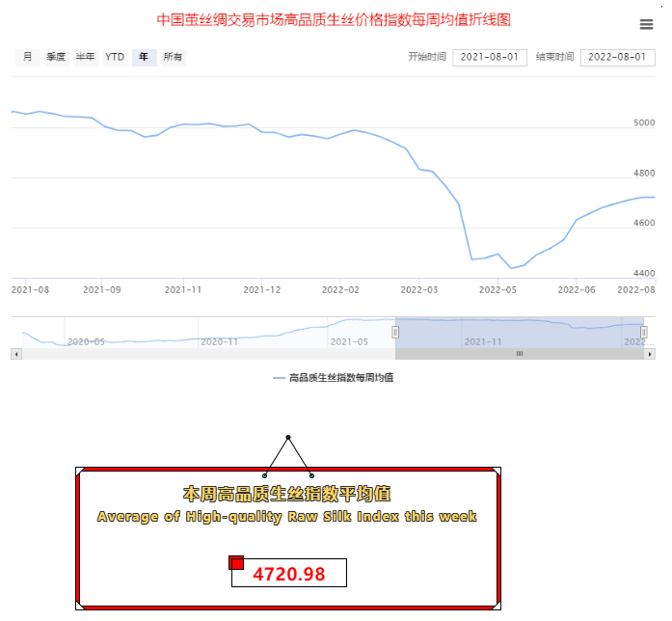The width and height of the screenshot is (672, 621).
Task: Open the chart hamburger context menu
Action: [x=646, y=25]
